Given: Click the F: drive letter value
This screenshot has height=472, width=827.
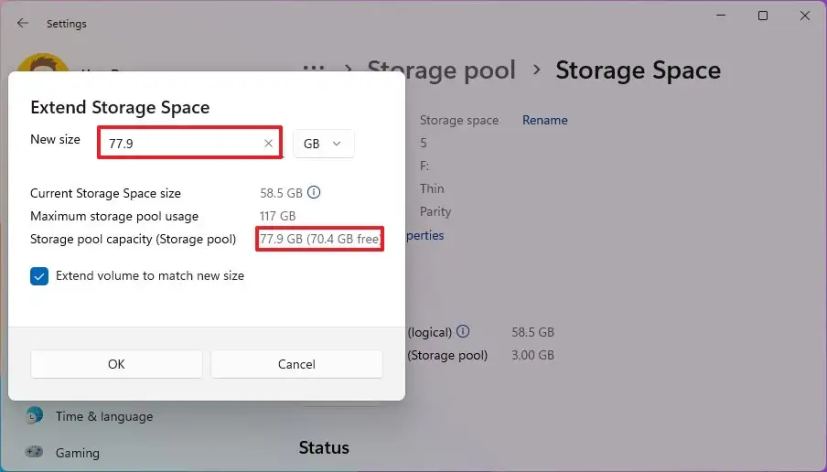Looking at the screenshot, I should click(x=425, y=166).
